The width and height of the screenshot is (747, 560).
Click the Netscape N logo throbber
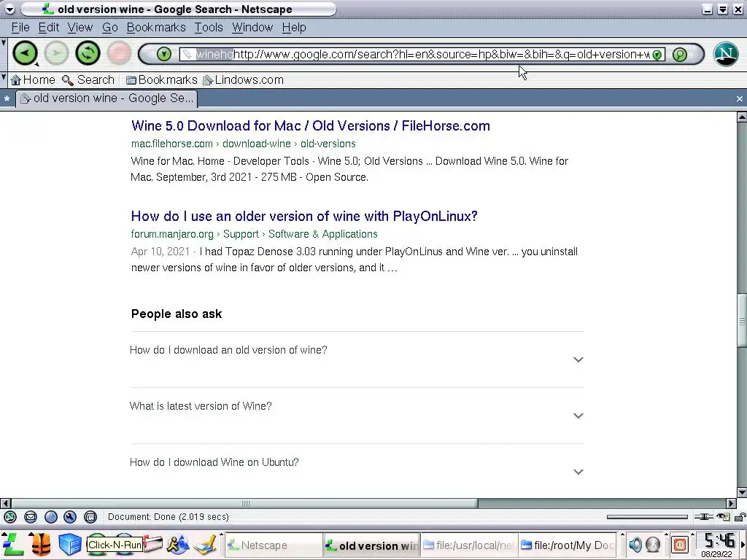(726, 54)
